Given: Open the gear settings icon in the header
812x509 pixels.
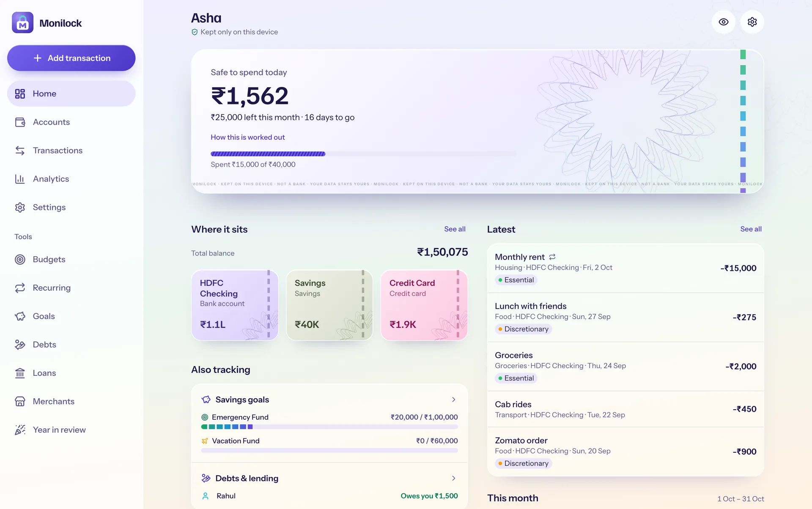Looking at the screenshot, I should (x=752, y=22).
